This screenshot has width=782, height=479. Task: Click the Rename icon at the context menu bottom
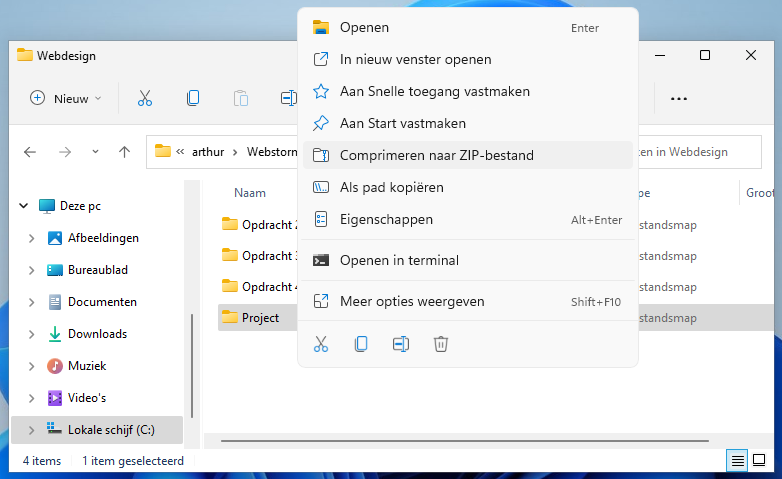pyautogui.click(x=401, y=344)
